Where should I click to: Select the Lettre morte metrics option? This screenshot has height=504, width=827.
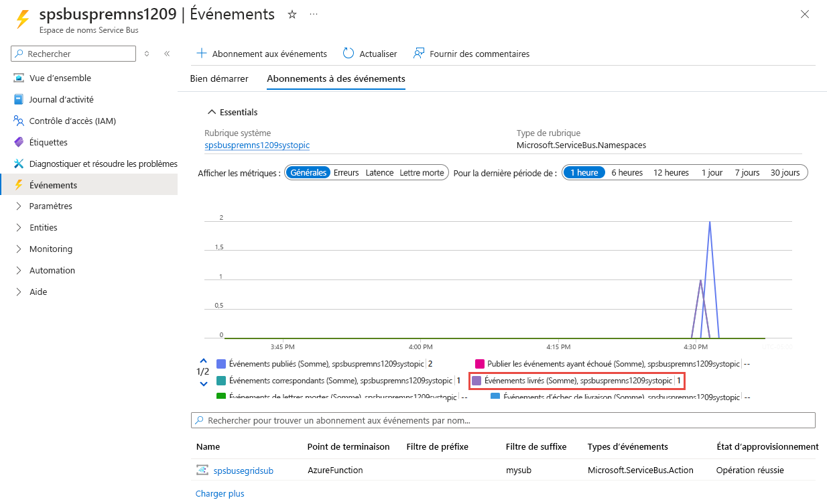[x=422, y=172]
